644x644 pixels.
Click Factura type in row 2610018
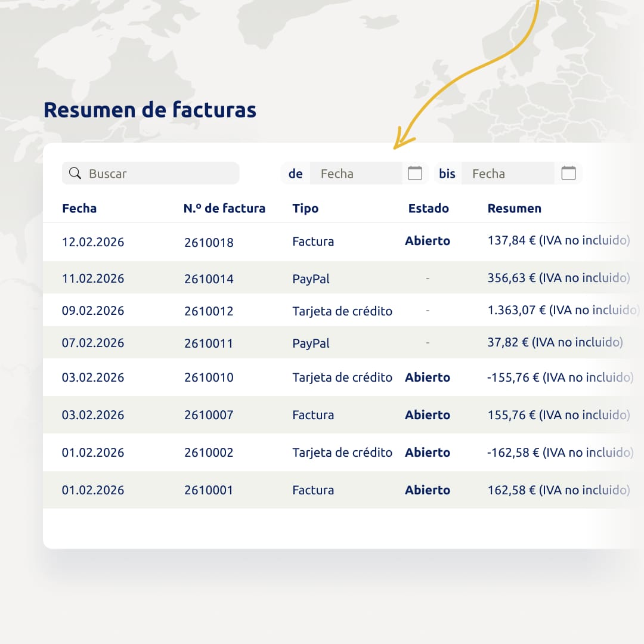click(x=313, y=241)
